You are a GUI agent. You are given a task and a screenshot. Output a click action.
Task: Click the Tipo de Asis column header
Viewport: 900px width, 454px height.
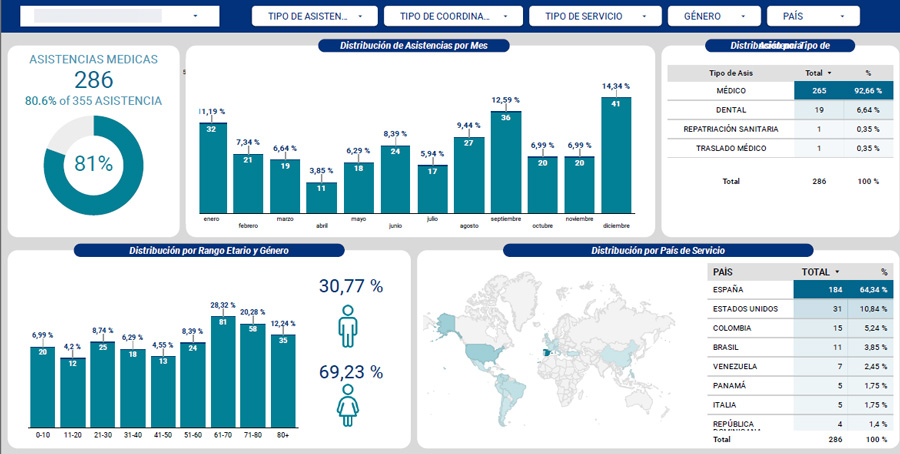pos(730,73)
